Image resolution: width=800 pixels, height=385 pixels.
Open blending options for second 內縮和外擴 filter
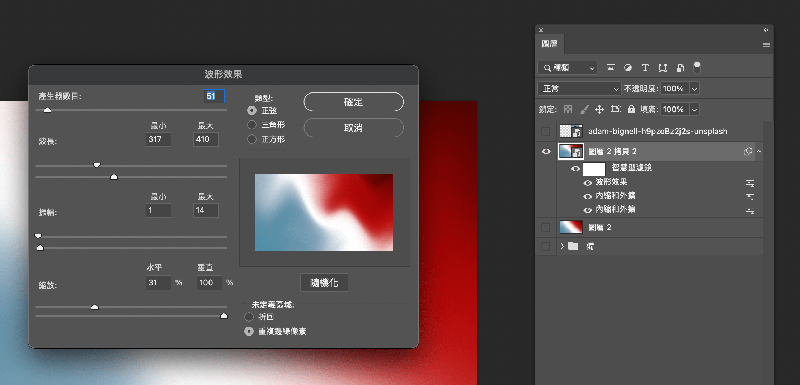click(750, 210)
